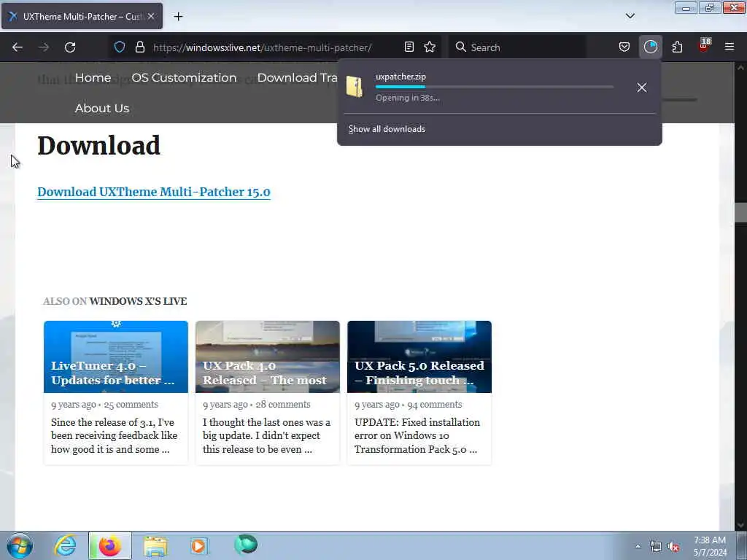The image size is (747, 560).
Task: Click the site security padlock icon
Action: 139,47
